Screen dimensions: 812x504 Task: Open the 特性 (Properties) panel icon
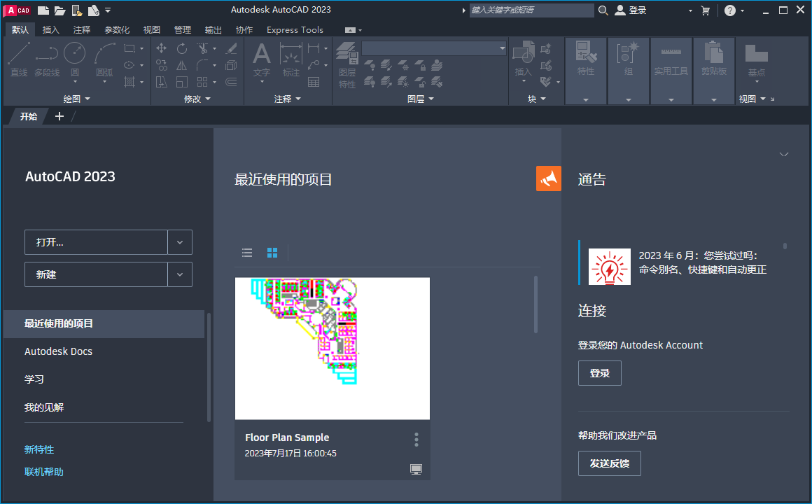coord(585,52)
